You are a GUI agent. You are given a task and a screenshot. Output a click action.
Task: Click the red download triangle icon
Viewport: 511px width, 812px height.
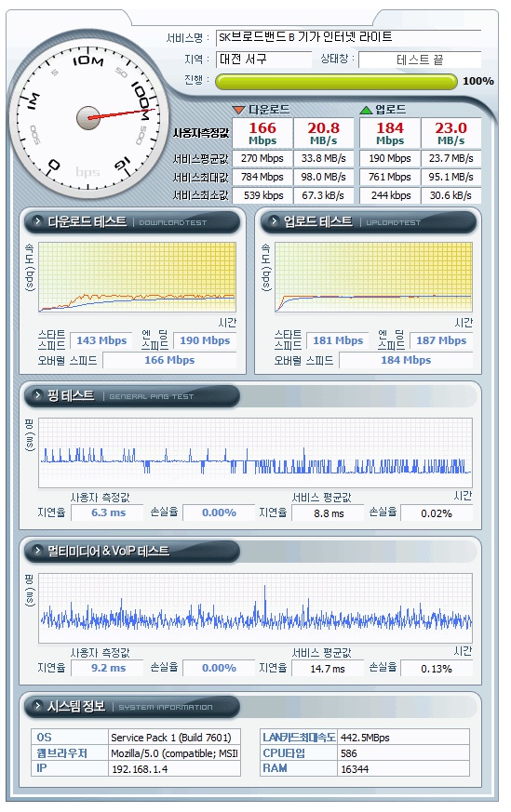tap(239, 110)
